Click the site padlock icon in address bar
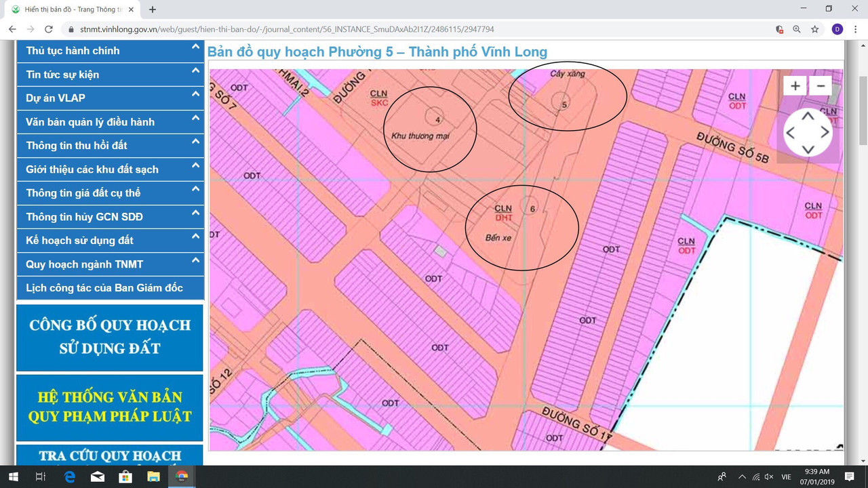This screenshot has height=488, width=868. [71, 29]
